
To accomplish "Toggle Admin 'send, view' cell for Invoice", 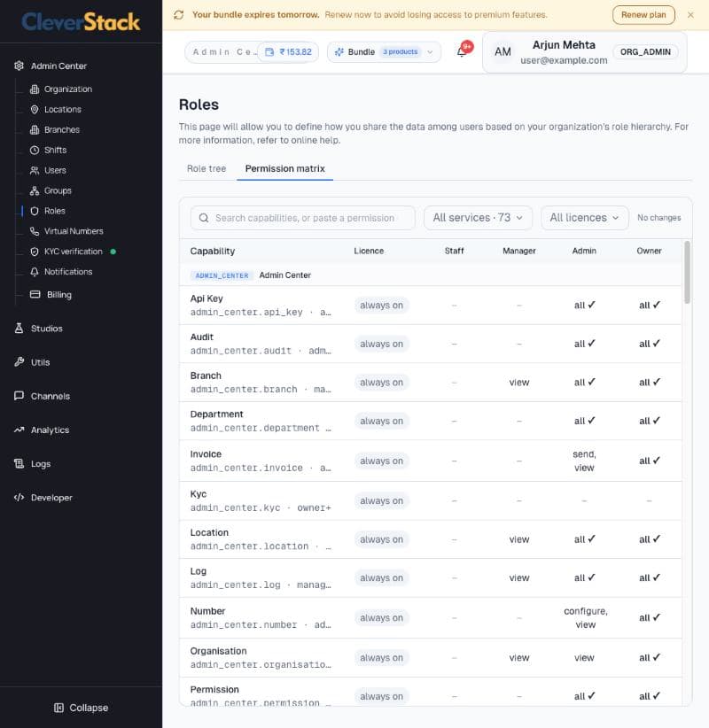I will (x=584, y=461).
